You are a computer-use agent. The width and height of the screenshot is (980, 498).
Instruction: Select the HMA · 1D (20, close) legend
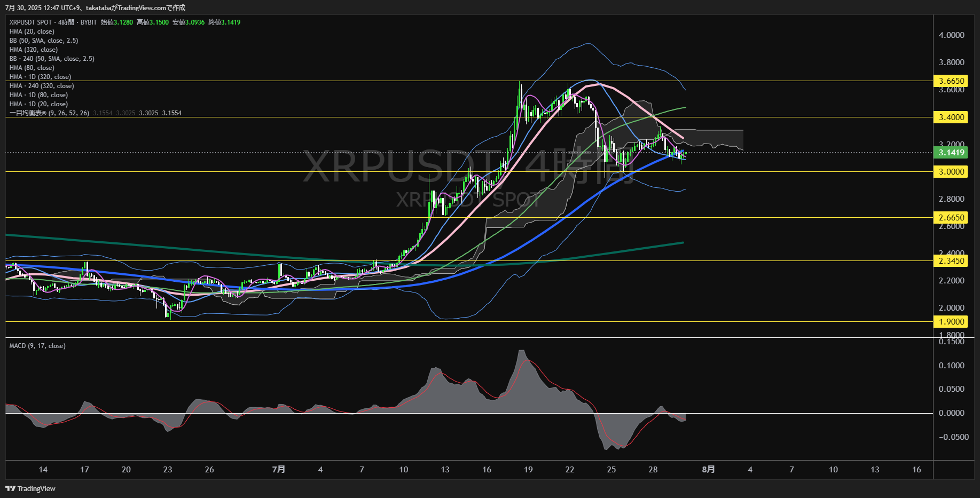coord(38,104)
